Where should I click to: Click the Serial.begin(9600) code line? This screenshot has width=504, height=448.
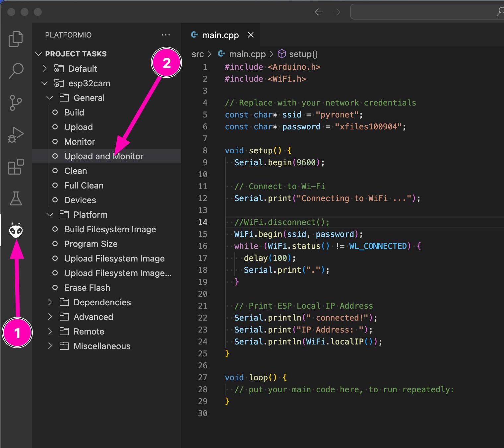click(279, 162)
